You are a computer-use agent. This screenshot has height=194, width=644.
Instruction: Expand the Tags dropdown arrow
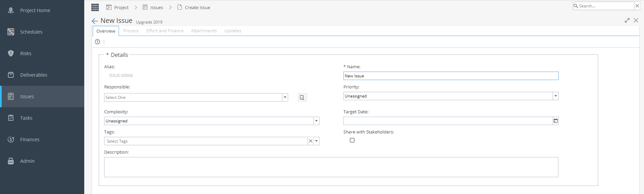[x=316, y=141]
